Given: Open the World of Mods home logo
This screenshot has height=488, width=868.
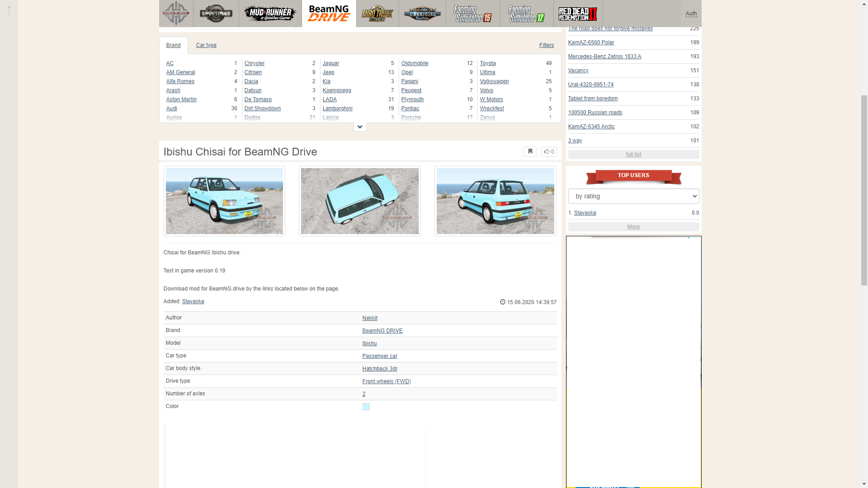Looking at the screenshot, I should [176, 14].
